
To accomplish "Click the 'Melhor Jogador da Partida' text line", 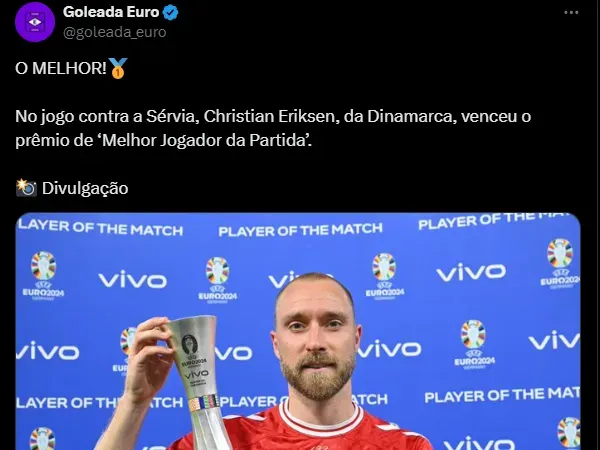I will click(x=164, y=140).
